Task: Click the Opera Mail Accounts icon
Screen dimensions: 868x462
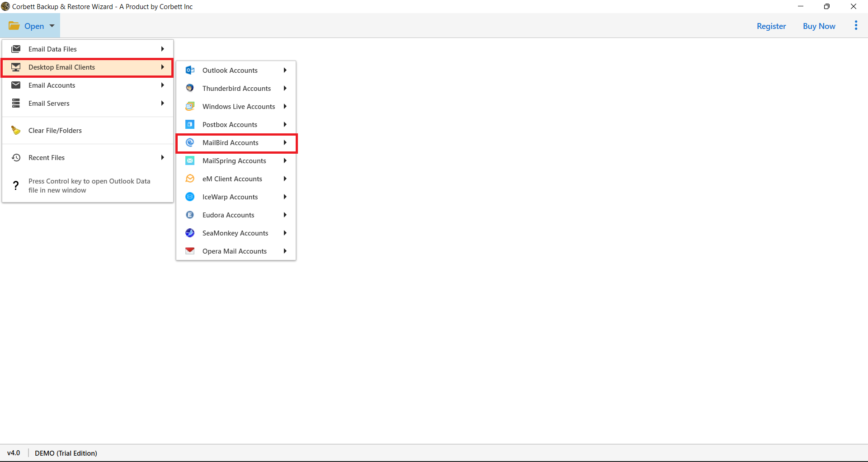Action: pos(190,251)
